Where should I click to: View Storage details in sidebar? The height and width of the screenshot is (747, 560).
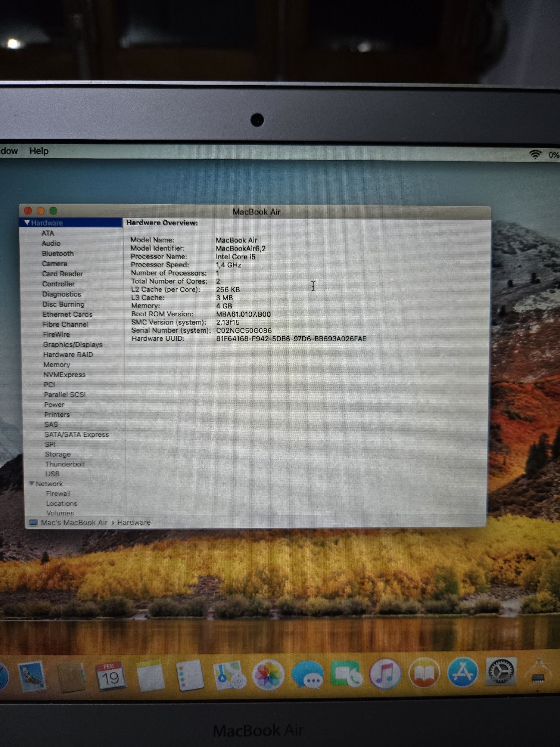click(x=58, y=454)
